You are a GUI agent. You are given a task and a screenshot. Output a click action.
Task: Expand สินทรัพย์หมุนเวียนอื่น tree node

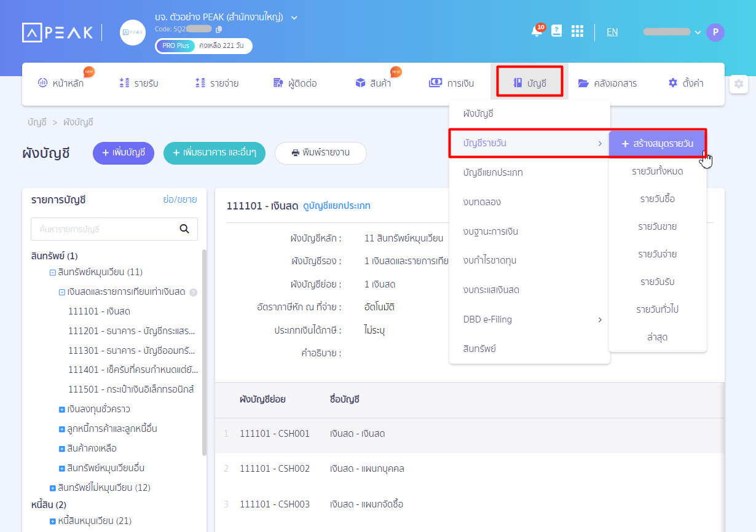[x=62, y=468]
